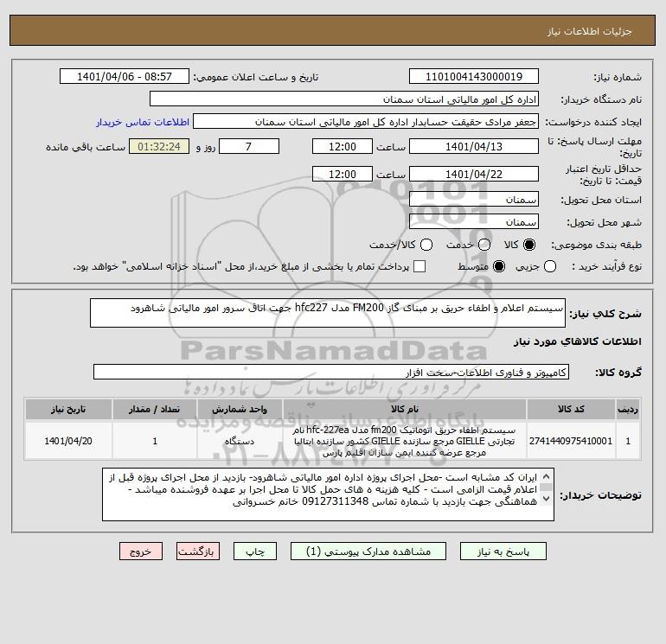Click the price validity time 12:00 field
This screenshot has width=666, height=644.
(343, 174)
